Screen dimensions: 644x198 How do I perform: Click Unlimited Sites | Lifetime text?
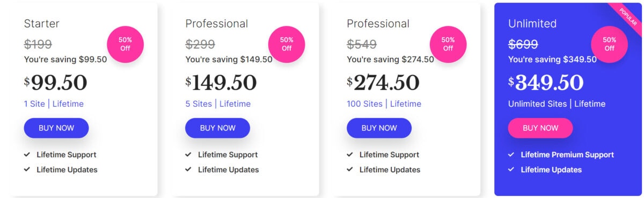coord(557,104)
